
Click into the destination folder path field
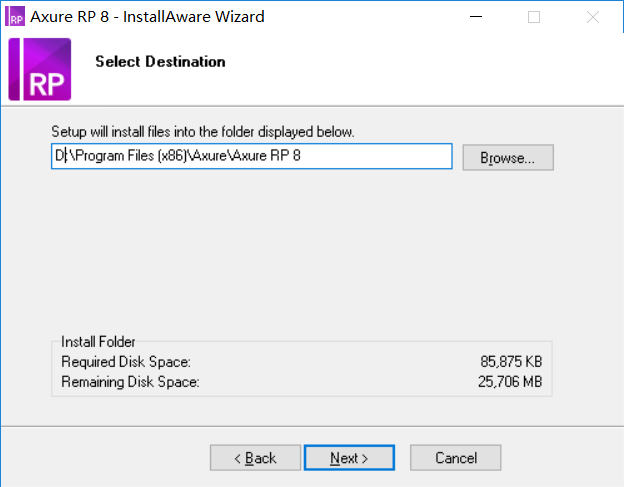click(250, 157)
